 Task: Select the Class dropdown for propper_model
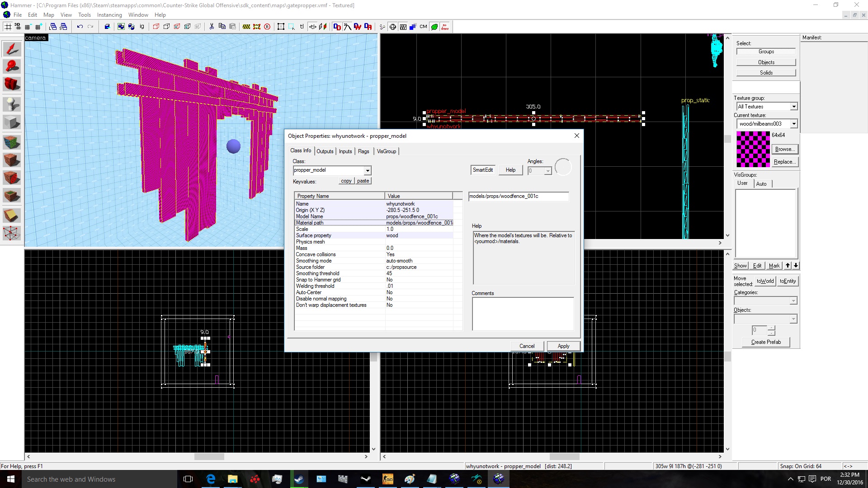point(331,170)
